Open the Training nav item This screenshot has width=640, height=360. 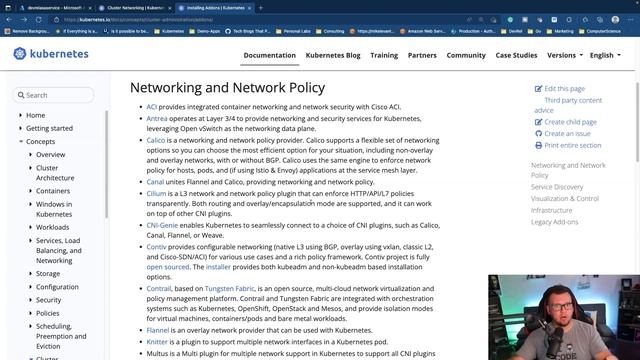[384, 55]
